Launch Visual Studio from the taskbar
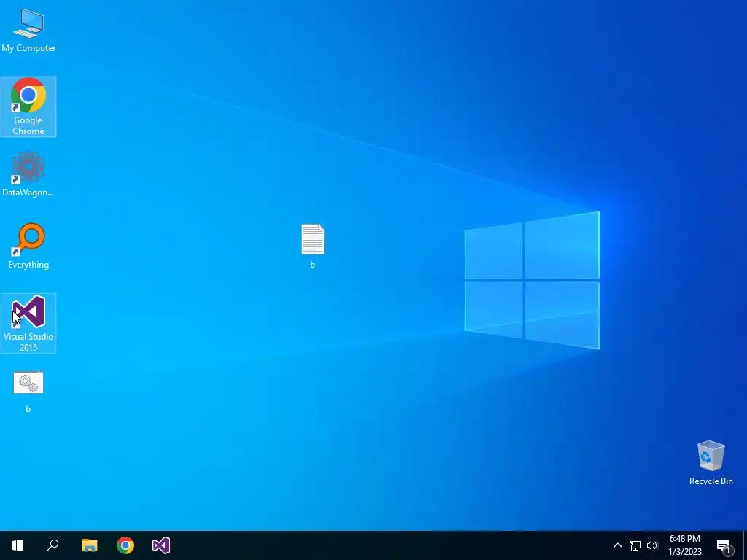Viewport: 747px width, 560px height. (161, 545)
